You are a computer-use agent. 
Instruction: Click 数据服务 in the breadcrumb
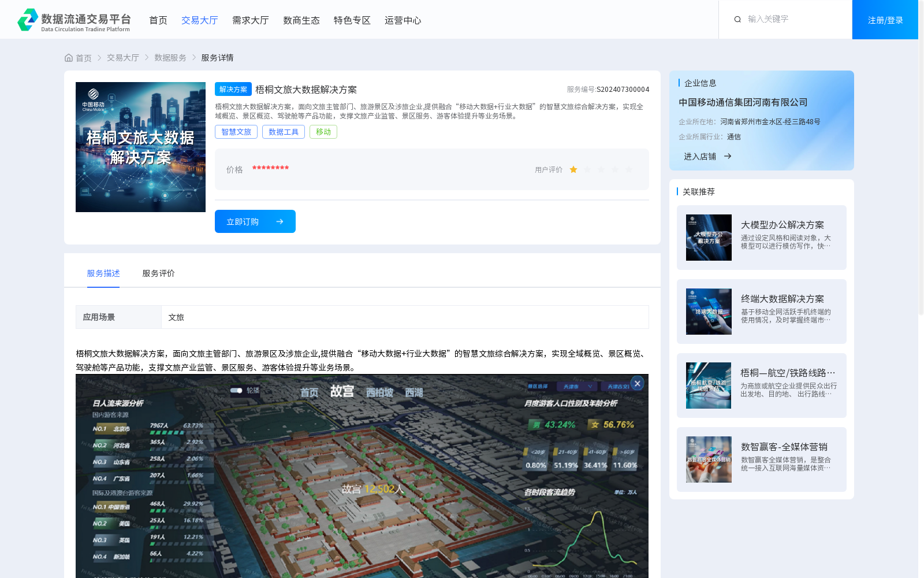[170, 58]
